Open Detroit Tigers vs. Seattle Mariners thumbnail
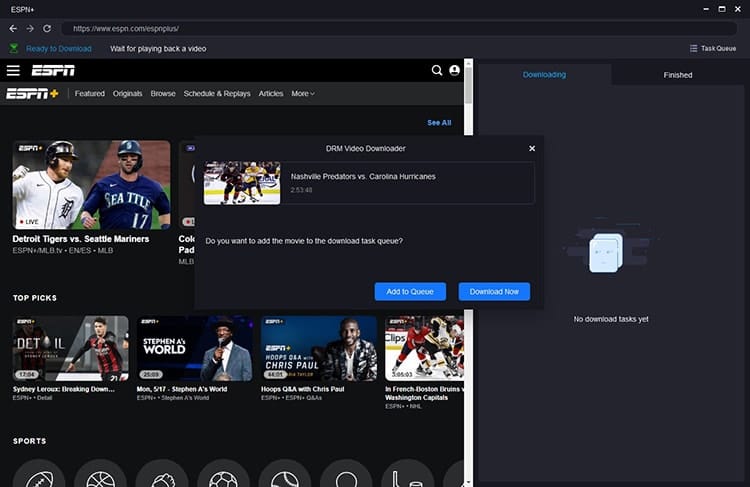 pyautogui.click(x=91, y=185)
